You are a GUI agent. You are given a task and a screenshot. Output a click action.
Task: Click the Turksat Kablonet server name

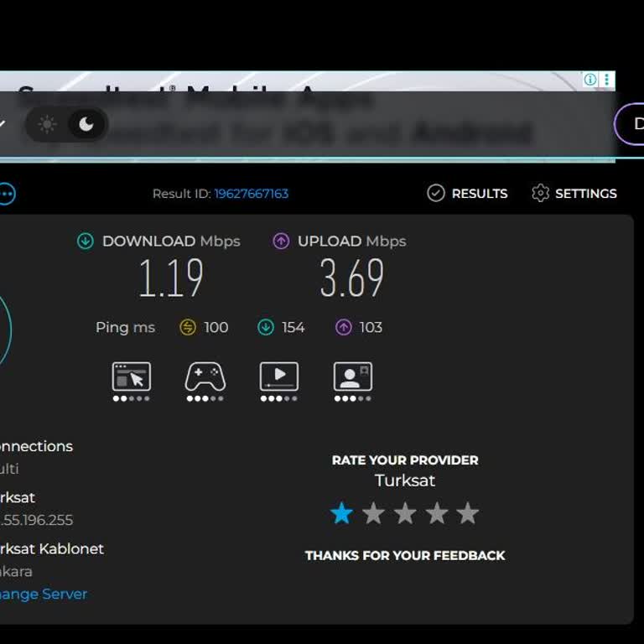(52, 549)
